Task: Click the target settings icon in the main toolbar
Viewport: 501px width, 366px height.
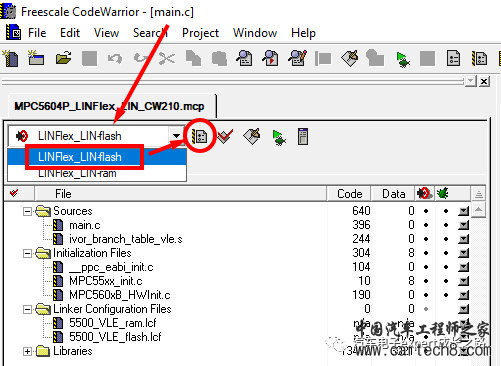Action: point(480,59)
